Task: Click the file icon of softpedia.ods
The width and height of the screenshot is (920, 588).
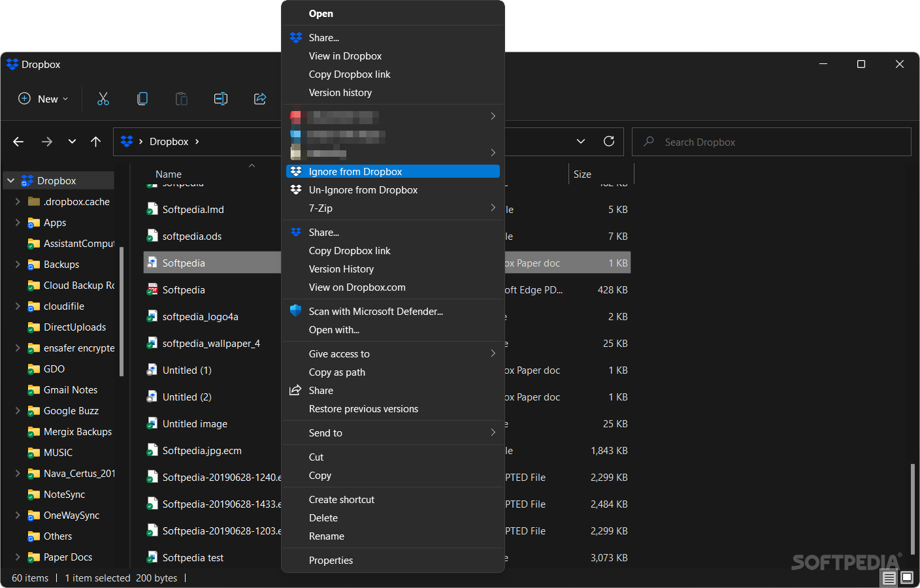Action: pos(152,236)
